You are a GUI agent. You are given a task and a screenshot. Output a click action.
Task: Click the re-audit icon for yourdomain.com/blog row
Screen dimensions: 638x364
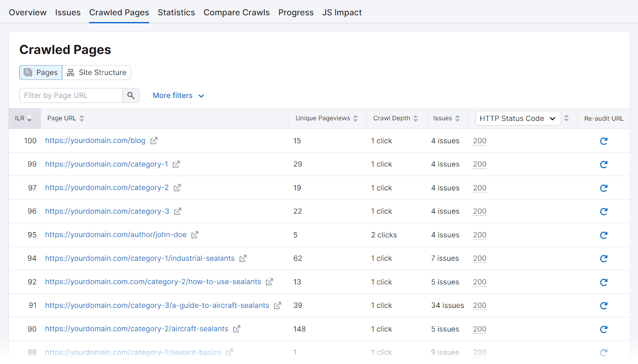pos(604,141)
